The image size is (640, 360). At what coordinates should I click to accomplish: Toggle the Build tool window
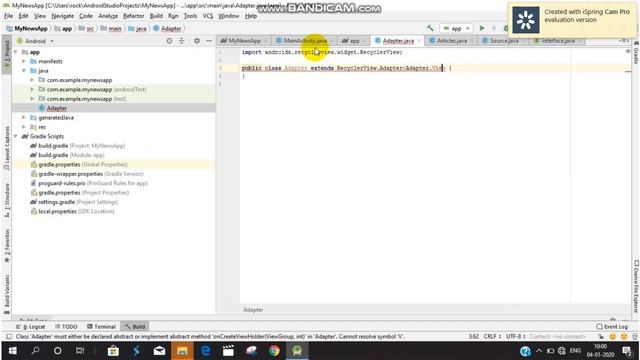point(135,327)
